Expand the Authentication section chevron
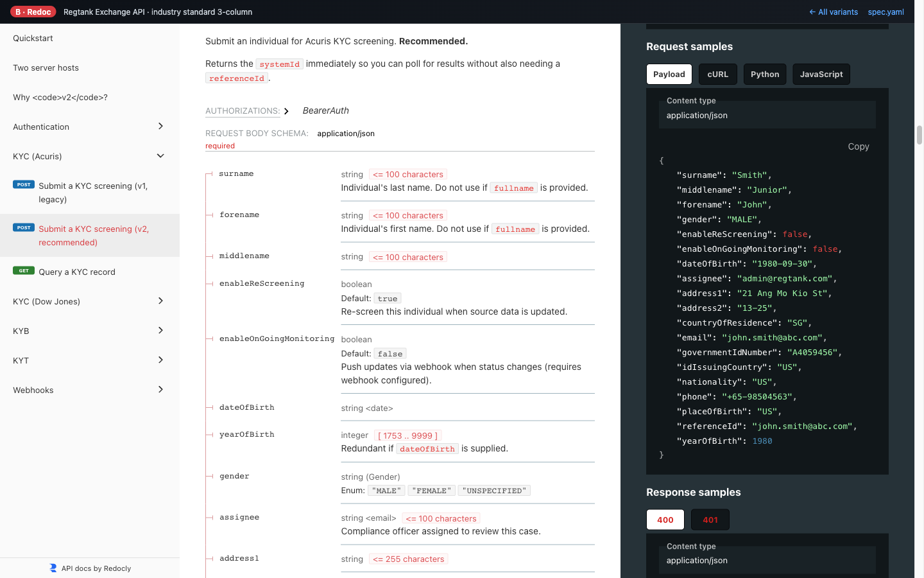Image resolution: width=924 pixels, height=578 pixels. coord(160,127)
